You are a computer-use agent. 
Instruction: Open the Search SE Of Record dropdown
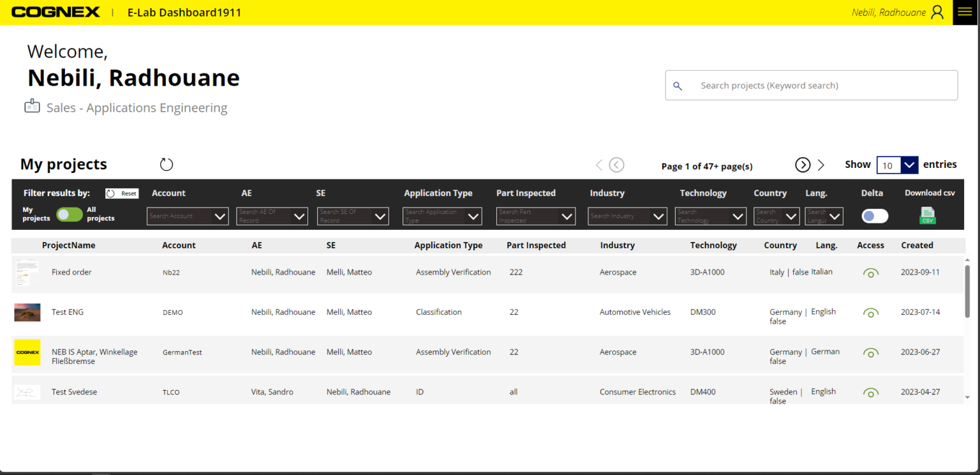353,216
